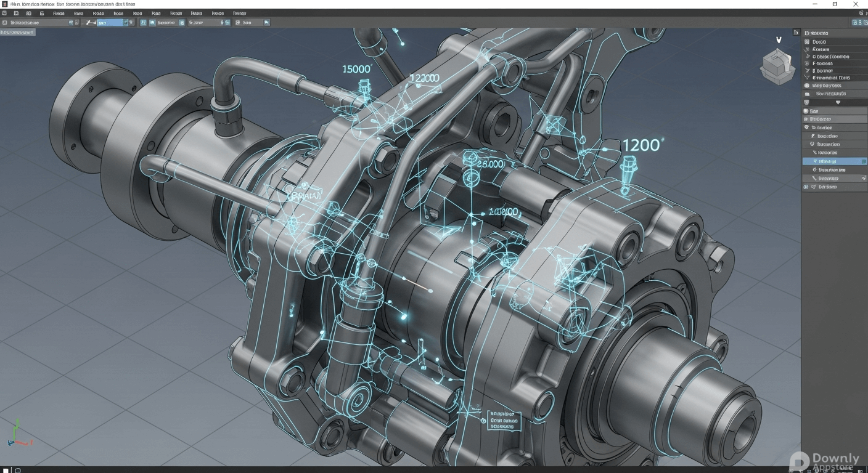
Task: Select the 1200 dimension label in the viewport
Action: [x=642, y=145]
